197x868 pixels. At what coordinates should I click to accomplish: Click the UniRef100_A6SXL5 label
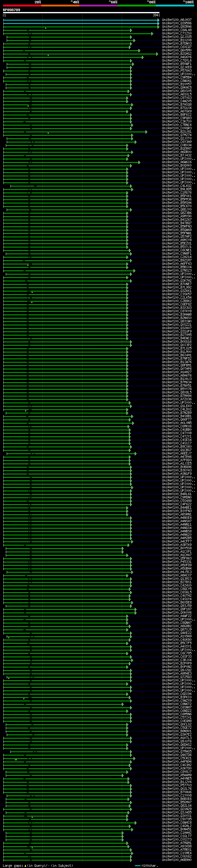pos(177,95)
